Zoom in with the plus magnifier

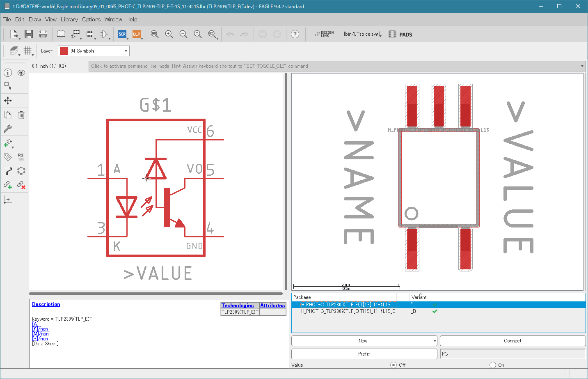coord(169,34)
